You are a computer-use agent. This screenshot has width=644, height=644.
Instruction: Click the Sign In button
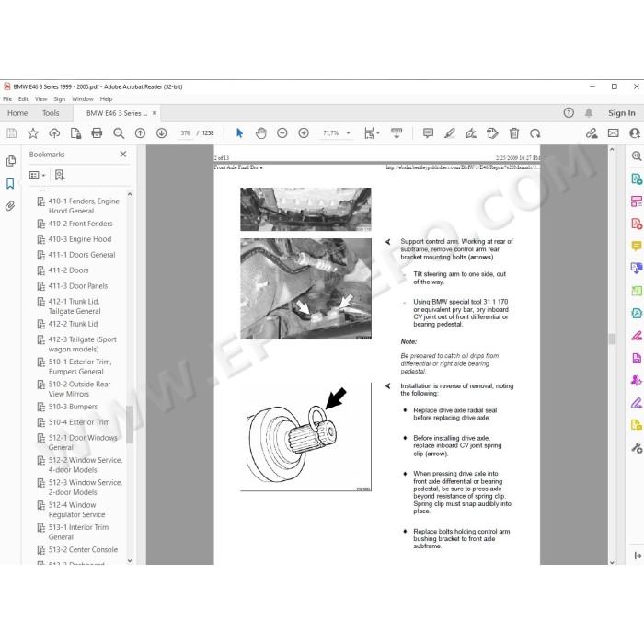pyautogui.click(x=621, y=113)
